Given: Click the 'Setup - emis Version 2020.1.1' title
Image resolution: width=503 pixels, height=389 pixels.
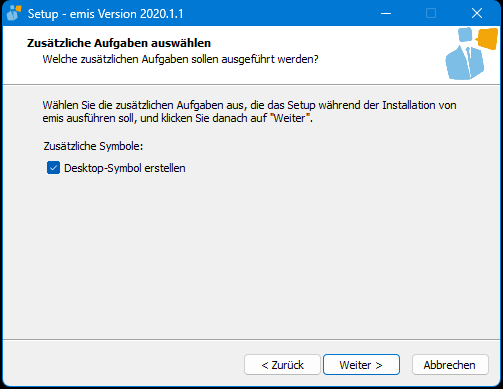Looking at the screenshot, I should point(105,14).
